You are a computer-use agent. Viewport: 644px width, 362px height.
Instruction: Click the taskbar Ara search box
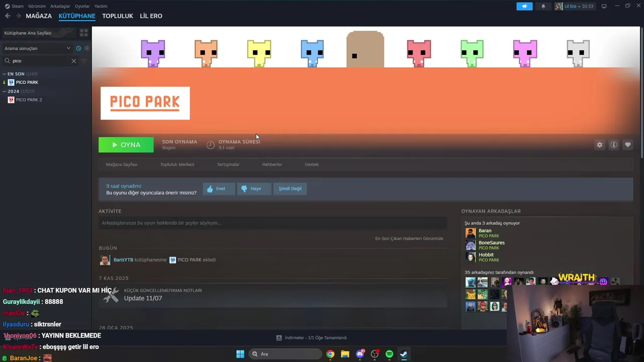click(x=285, y=354)
